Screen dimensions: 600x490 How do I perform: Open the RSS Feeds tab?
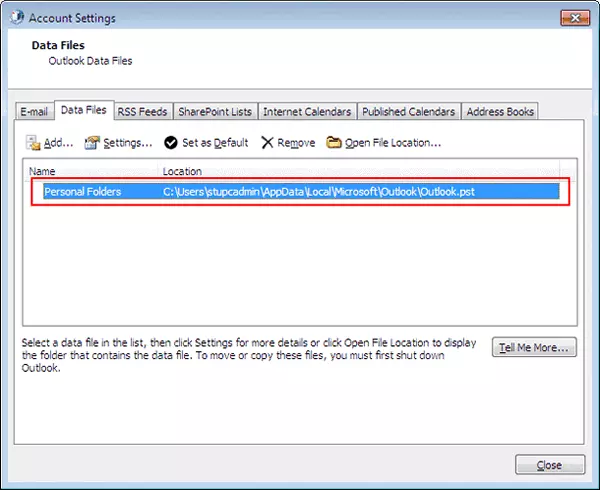click(142, 111)
